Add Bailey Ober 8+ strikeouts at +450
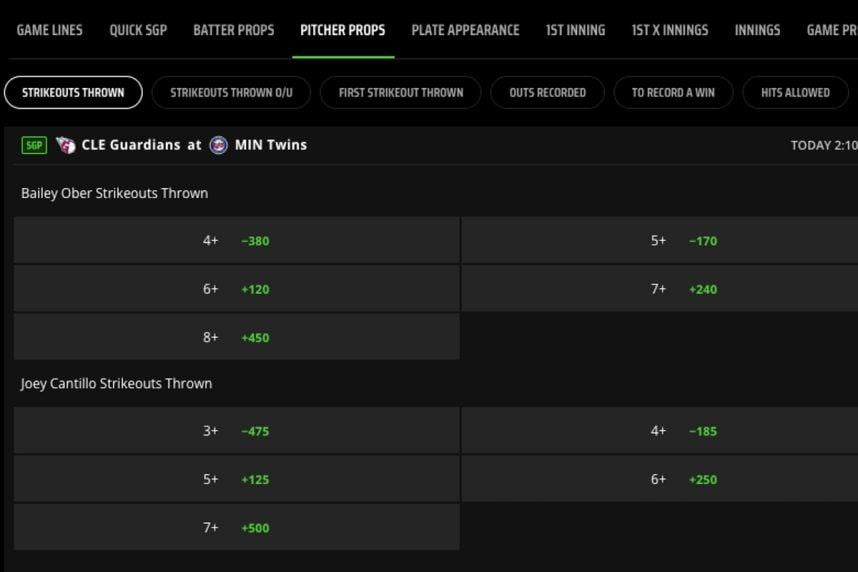This screenshot has height=572, width=858. pos(236,337)
